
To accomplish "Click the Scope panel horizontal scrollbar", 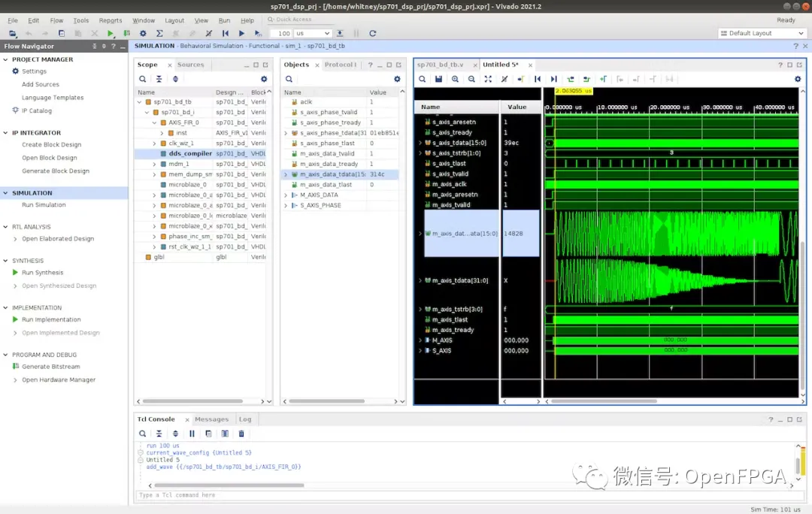I will pyautogui.click(x=192, y=401).
